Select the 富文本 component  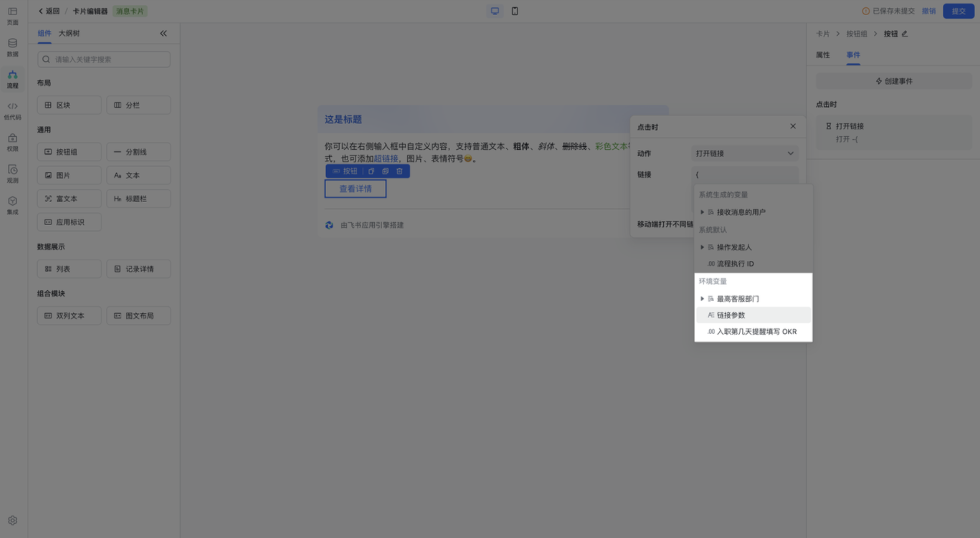click(x=69, y=199)
